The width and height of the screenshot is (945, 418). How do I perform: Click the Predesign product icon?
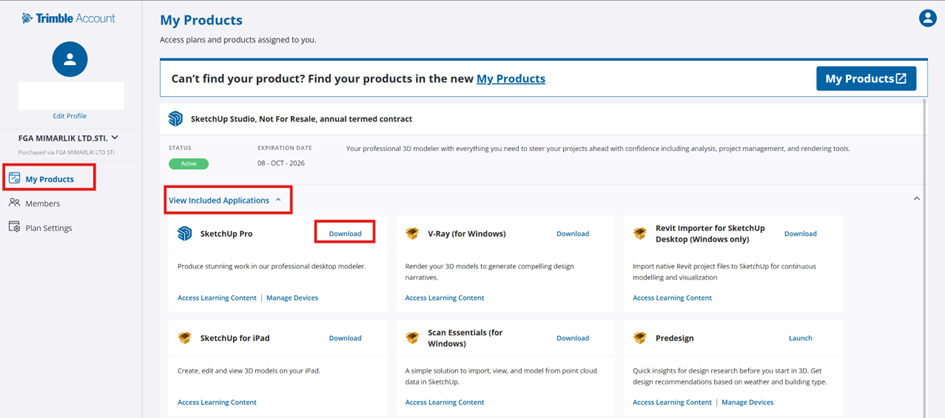coord(640,338)
